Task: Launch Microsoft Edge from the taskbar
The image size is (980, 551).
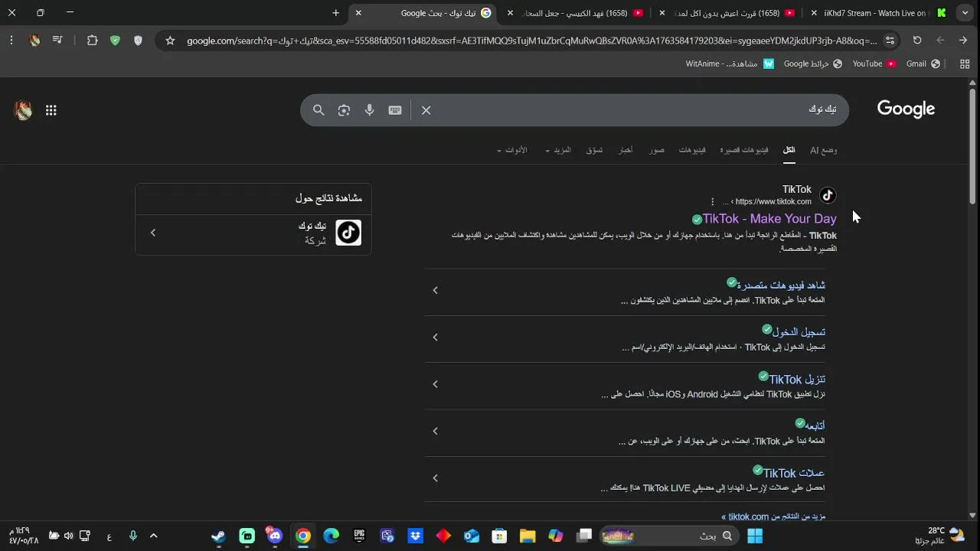Action: (331, 536)
